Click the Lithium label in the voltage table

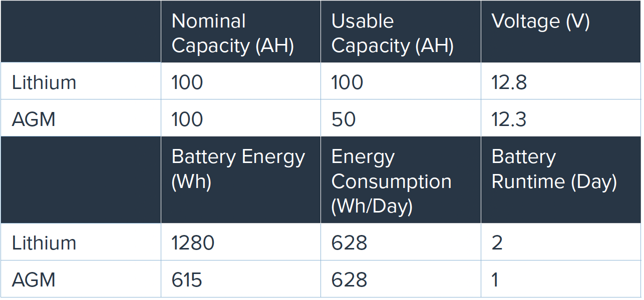point(44,82)
